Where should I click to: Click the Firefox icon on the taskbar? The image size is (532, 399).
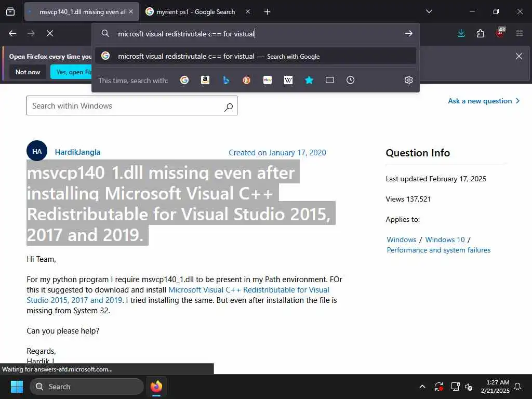pos(156,387)
